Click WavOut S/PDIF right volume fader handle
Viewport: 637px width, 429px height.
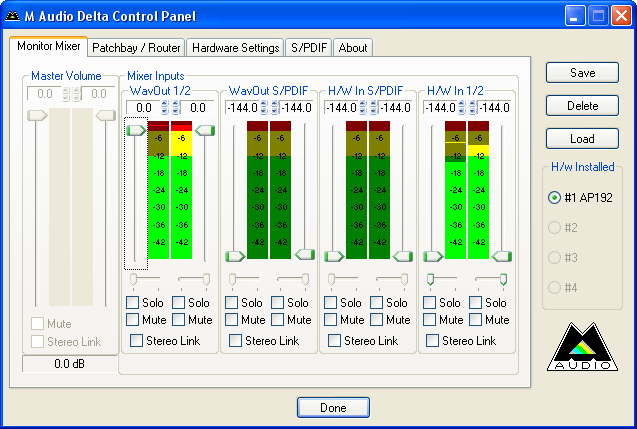(x=305, y=255)
